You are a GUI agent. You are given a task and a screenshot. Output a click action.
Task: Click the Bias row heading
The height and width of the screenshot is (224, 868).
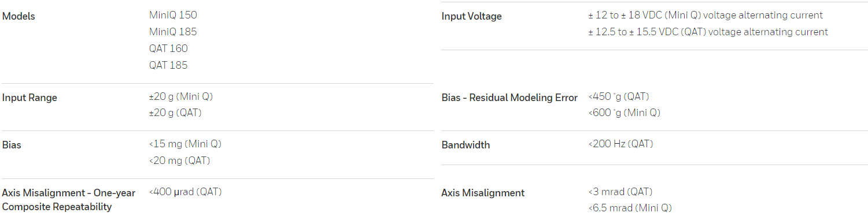(x=12, y=145)
